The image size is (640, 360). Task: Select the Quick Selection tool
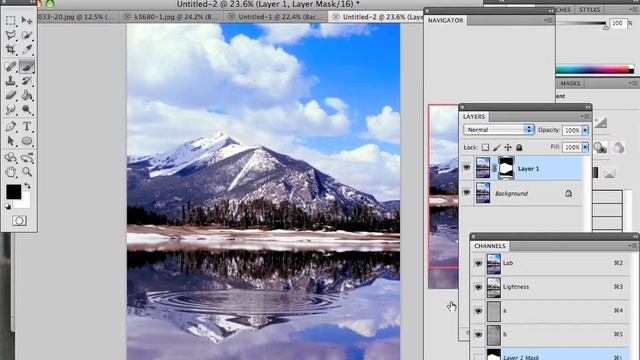coord(27,35)
